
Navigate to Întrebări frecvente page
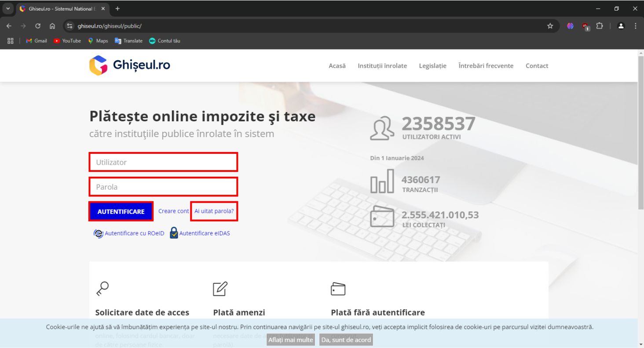(x=486, y=66)
